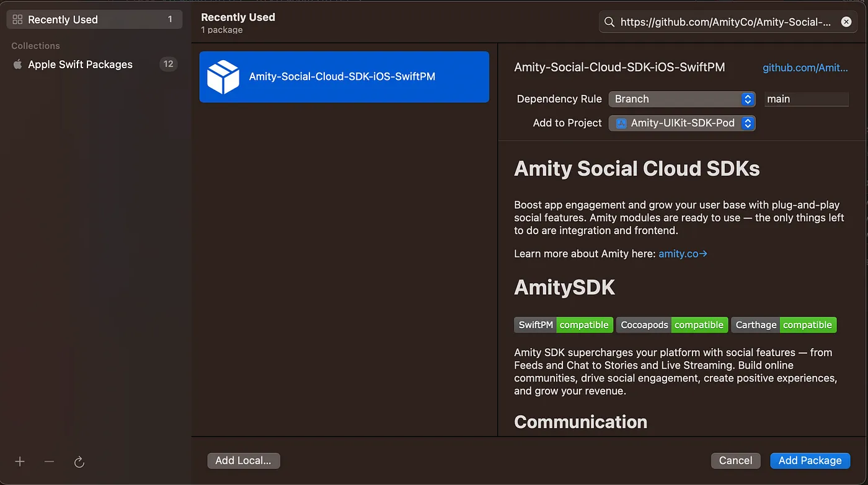Click the Carthage compatible badge

click(784, 325)
